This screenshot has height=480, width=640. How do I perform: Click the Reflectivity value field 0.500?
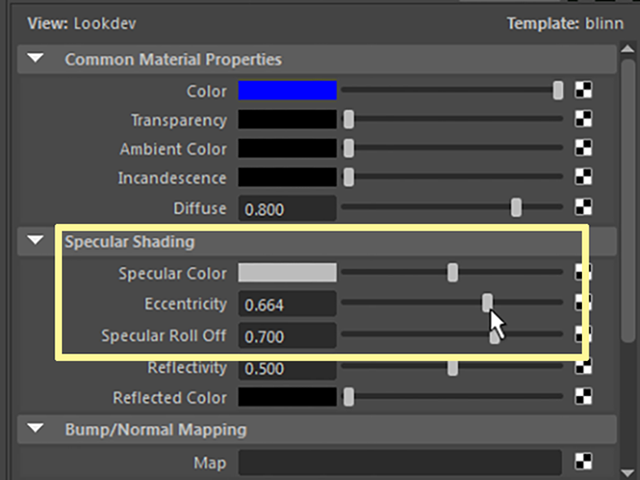tap(287, 369)
